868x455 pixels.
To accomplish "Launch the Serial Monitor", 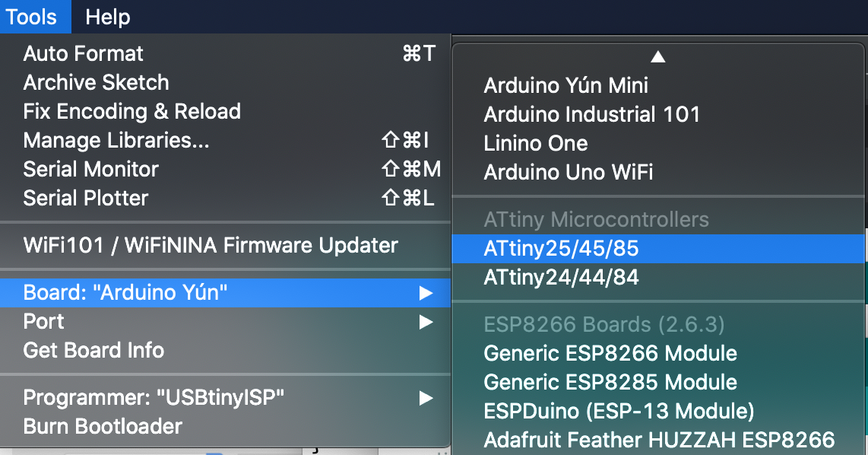I will (x=90, y=169).
